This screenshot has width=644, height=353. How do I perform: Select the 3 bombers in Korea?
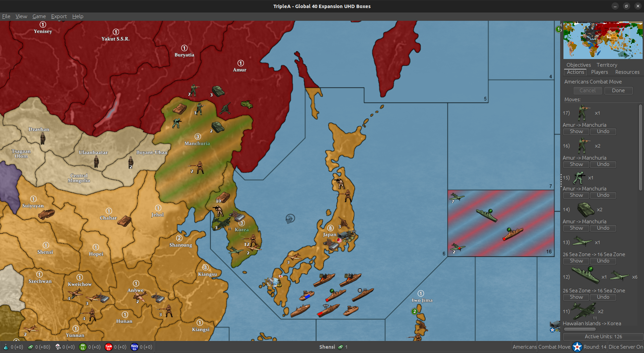[x=221, y=223]
